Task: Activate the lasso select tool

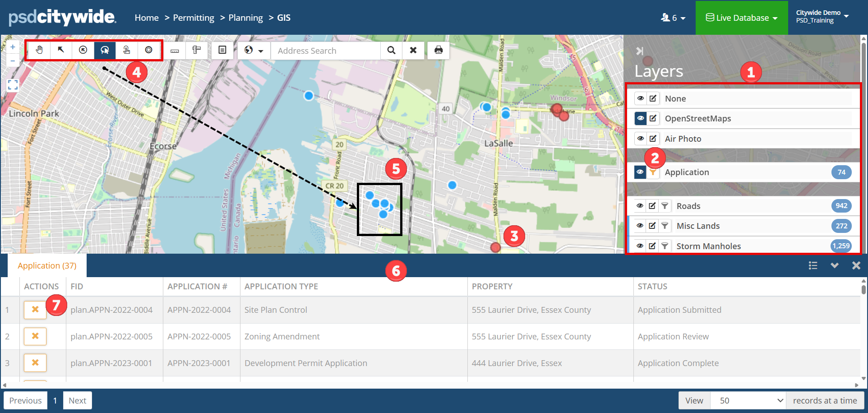Action: (x=105, y=50)
